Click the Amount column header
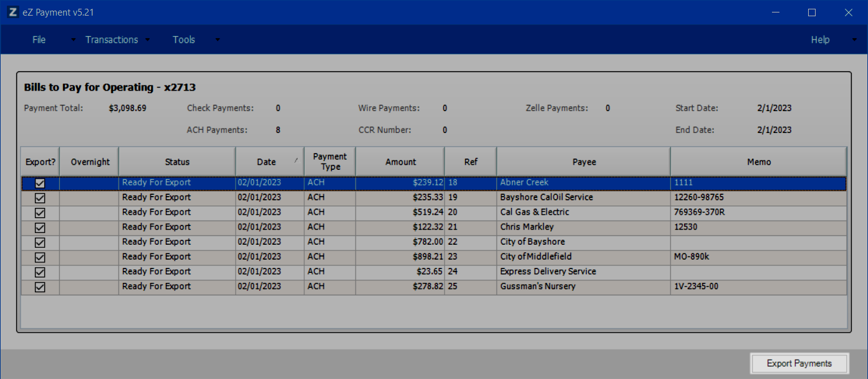The height and width of the screenshot is (379, 868). [x=400, y=162]
